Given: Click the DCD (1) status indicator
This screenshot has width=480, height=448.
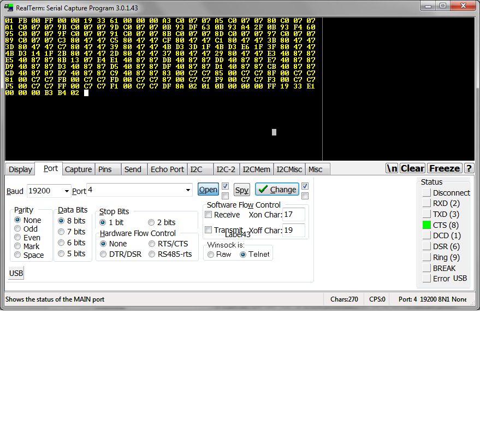Looking at the screenshot, I should [426, 235].
